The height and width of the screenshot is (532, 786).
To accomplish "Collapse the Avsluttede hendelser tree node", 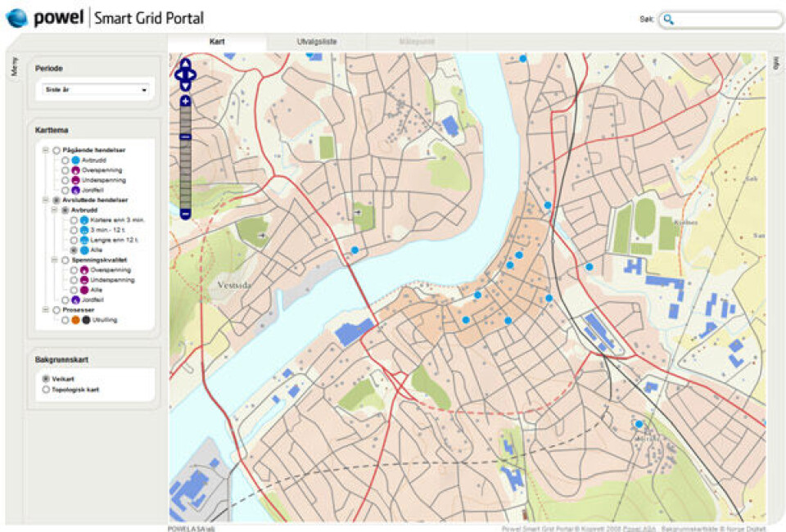I will (x=46, y=201).
